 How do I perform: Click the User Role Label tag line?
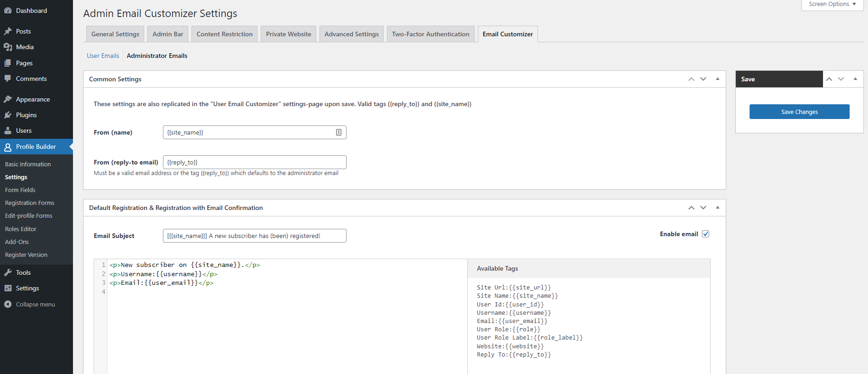coord(530,338)
